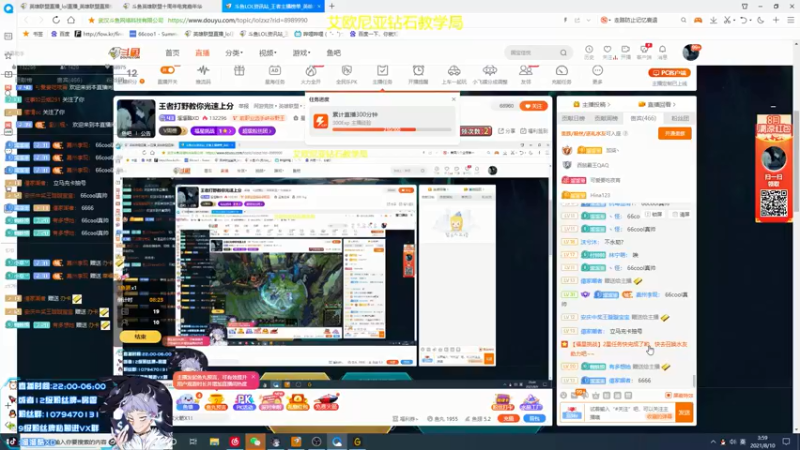
Task: Click the streamer avatar thumbnail
Action: pyautogui.click(x=136, y=118)
